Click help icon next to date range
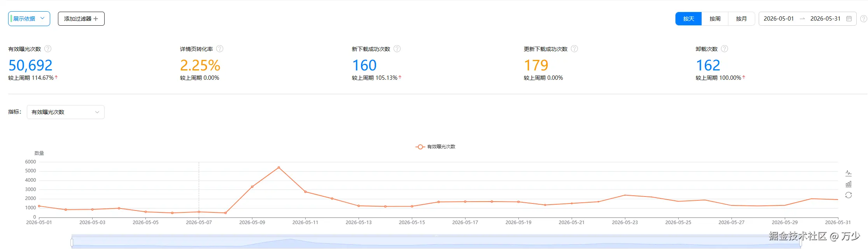Image resolution: width=868 pixels, height=249 pixels. (x=863, y=19)
